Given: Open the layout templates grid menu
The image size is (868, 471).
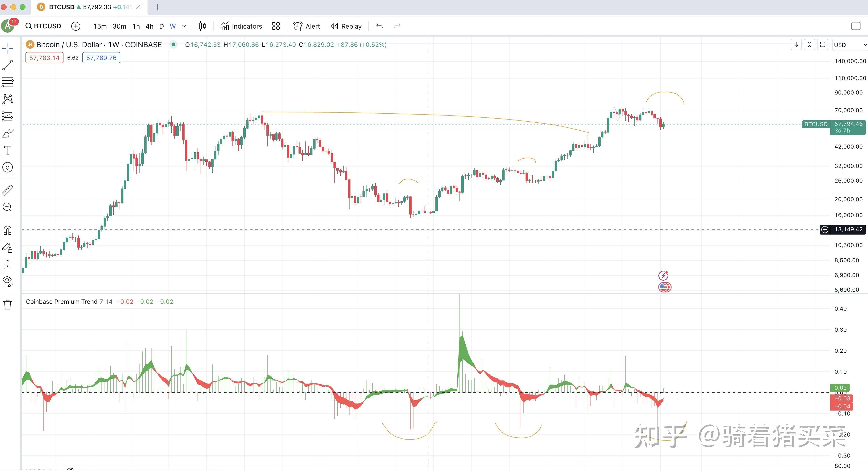Looking at the screenshot, I should 276,26.
